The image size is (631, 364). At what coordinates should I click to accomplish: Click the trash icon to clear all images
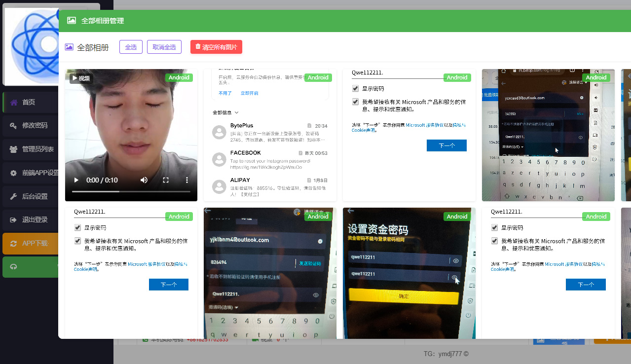198,47
